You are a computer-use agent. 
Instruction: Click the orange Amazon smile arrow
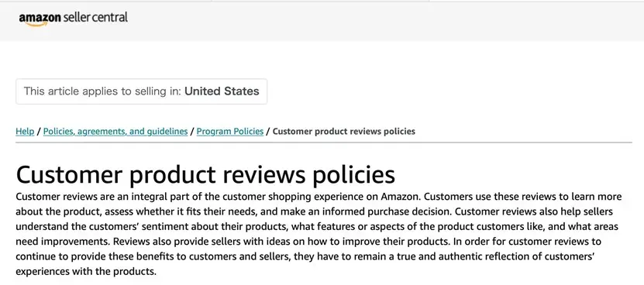(36, 24)
